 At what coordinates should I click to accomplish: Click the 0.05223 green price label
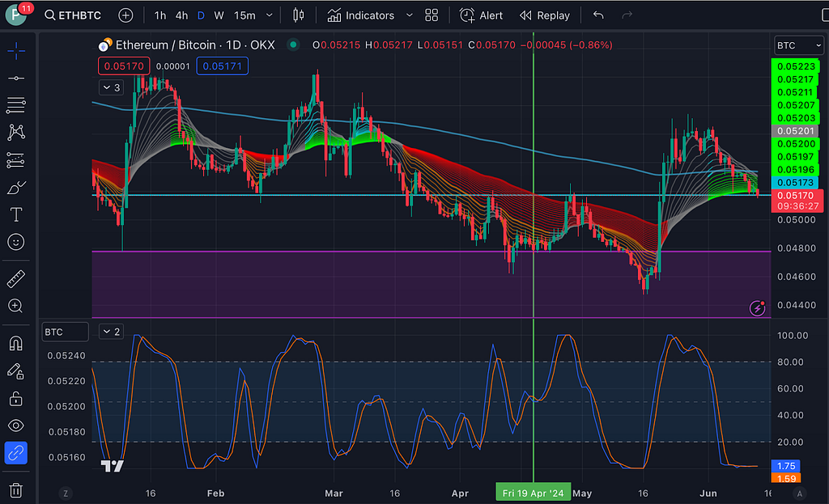pyautogui.click(x=795, y=66)
